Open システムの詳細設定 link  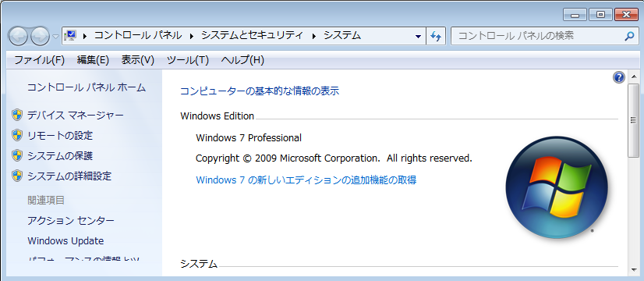[x=69, y=176]
